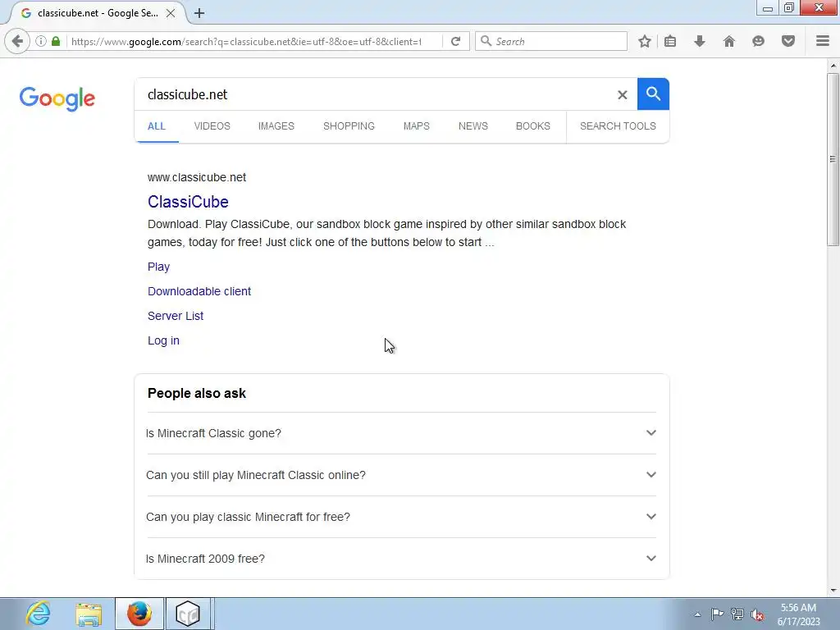This screenshot has height=630, width=840.
Task: Clear the Google query with the X
Action: point(622,95)
